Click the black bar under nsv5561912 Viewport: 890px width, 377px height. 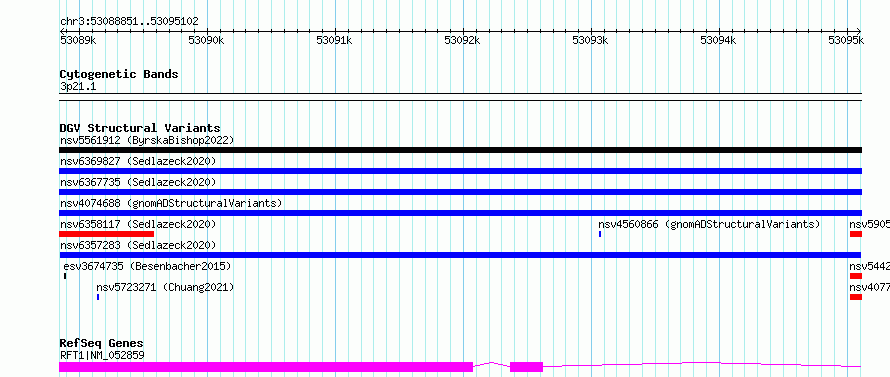click(x=460, y=150)
